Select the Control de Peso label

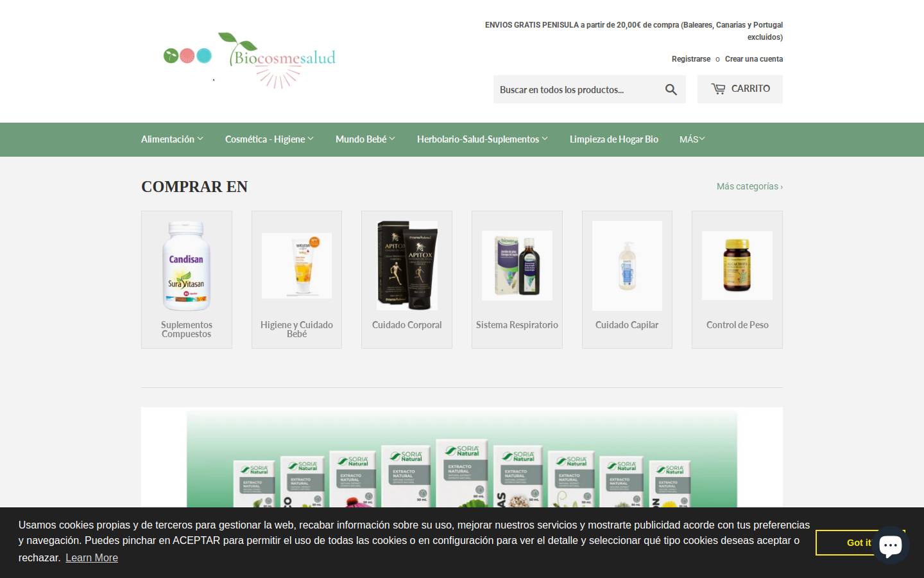pyautogui.click(x=737, y=325)
